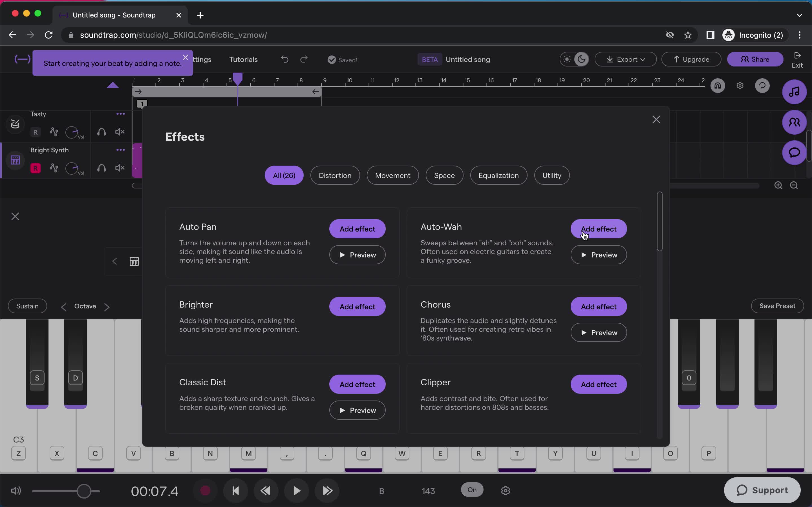
Task: Select the Equalization filter tab
Action: tap(499, 175)
